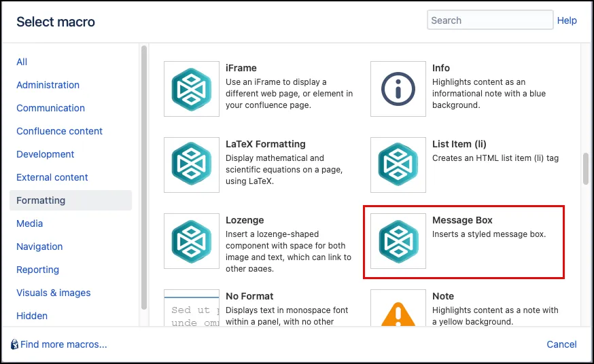Switch to External content category
This screenshot has width=594, height=364.
click(x=52, y=177)
